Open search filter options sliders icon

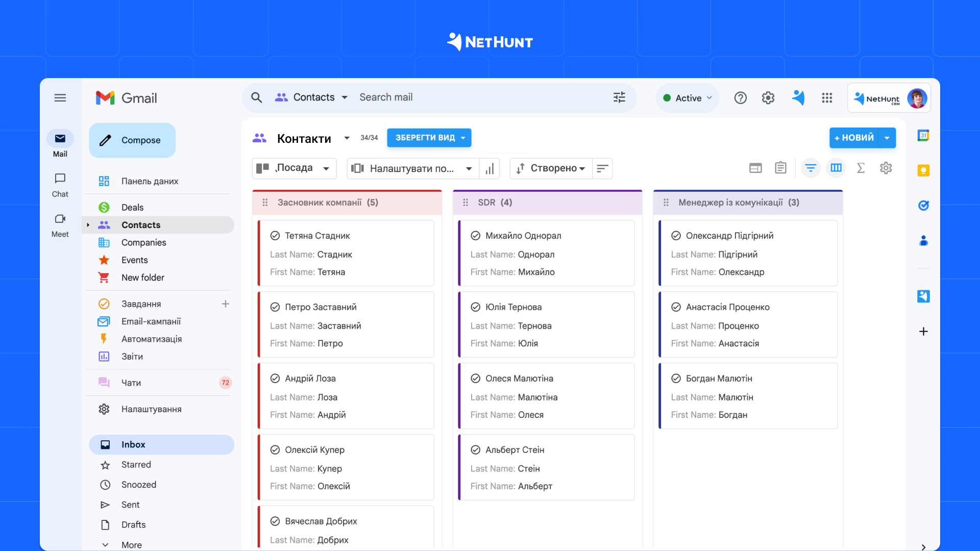[619, 97]
